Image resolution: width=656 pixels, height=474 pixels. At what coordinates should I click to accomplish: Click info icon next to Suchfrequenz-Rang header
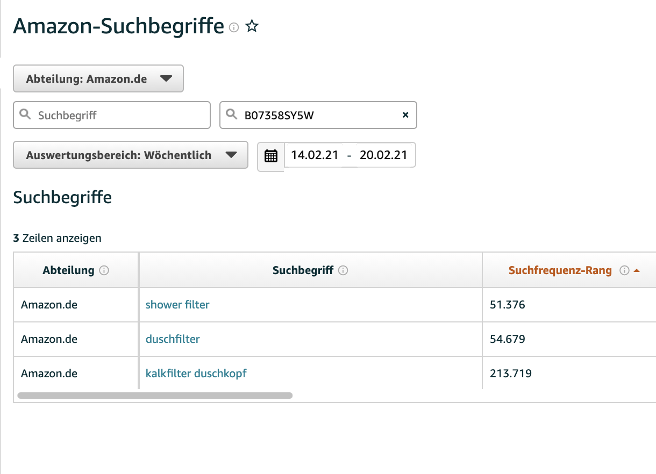coord(624,270)
